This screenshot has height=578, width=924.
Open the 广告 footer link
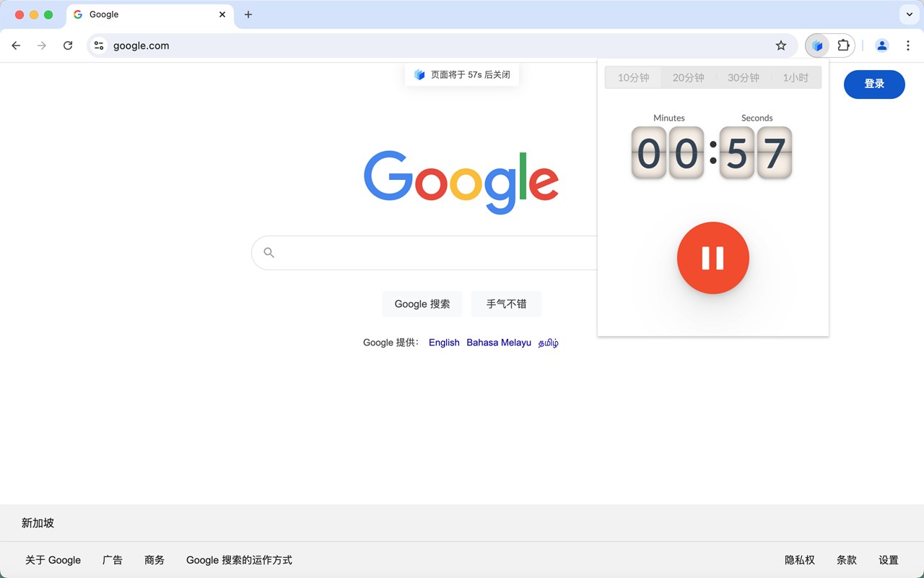[113, 560]
